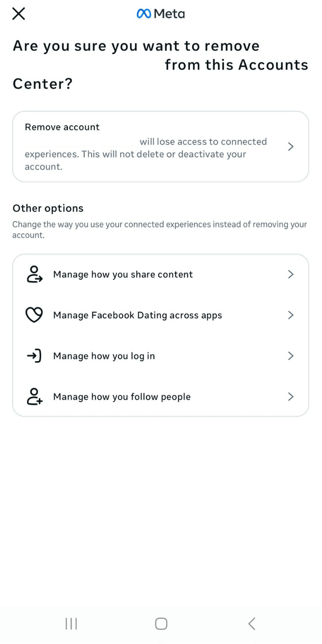Click the share content person-arrow icon
Viewport: 322px width, 644px height.
34,274
